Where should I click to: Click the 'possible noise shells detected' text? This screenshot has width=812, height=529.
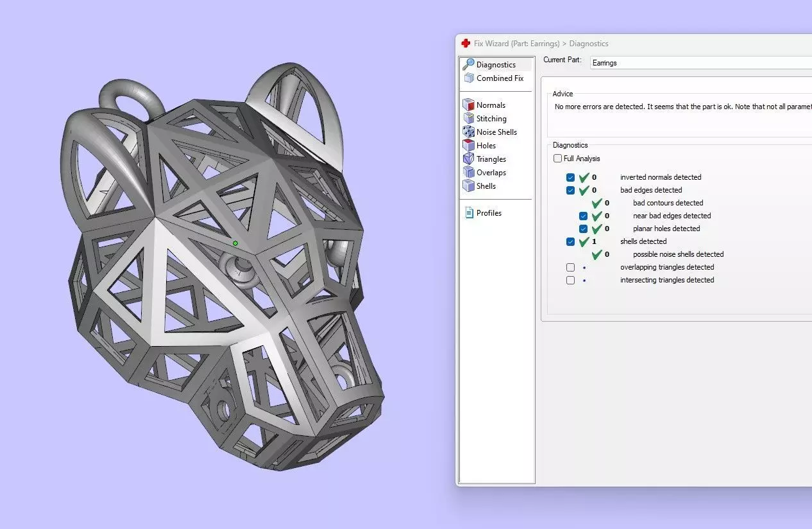(x=679, y=254)
